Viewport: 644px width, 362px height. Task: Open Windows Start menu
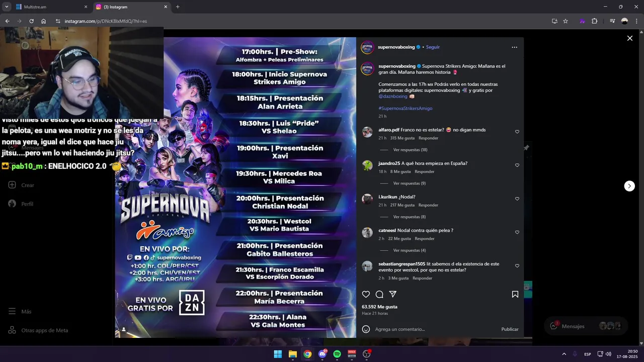click(278, 354)
